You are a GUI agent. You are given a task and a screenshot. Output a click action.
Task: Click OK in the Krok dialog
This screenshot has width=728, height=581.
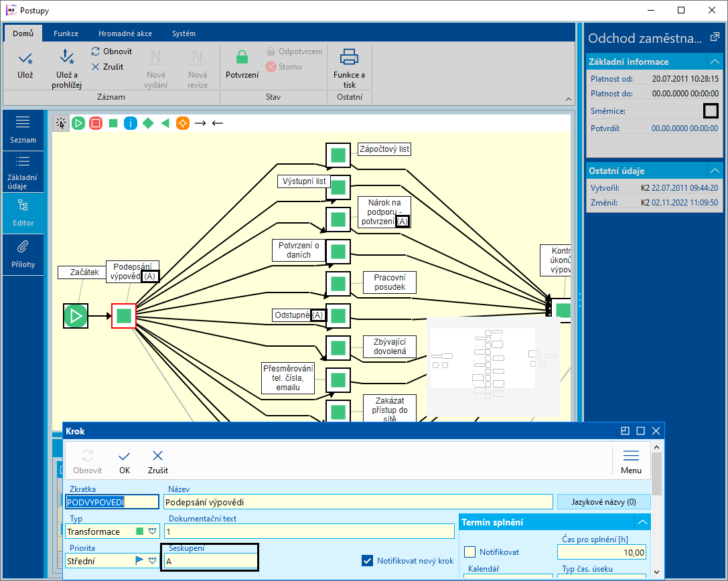(125, 462)
